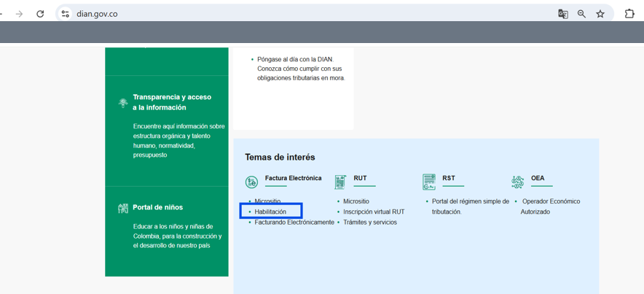The height and width of the screenshot is (294, 644).
Task: Click the Educar a los niños description
Action: coord(178,236)
